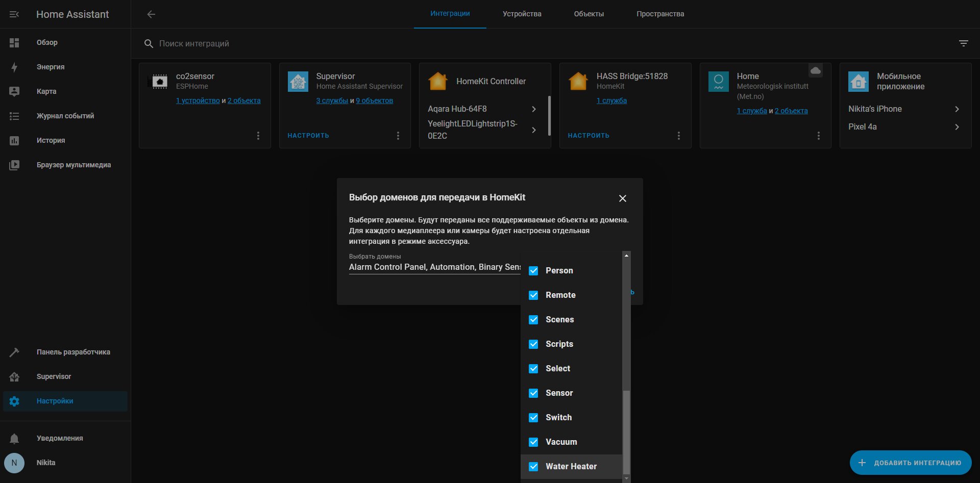This screenshot has width=980, height=483.
Task: Toggle the Water Heater checkbox
Action: [533, 467]
